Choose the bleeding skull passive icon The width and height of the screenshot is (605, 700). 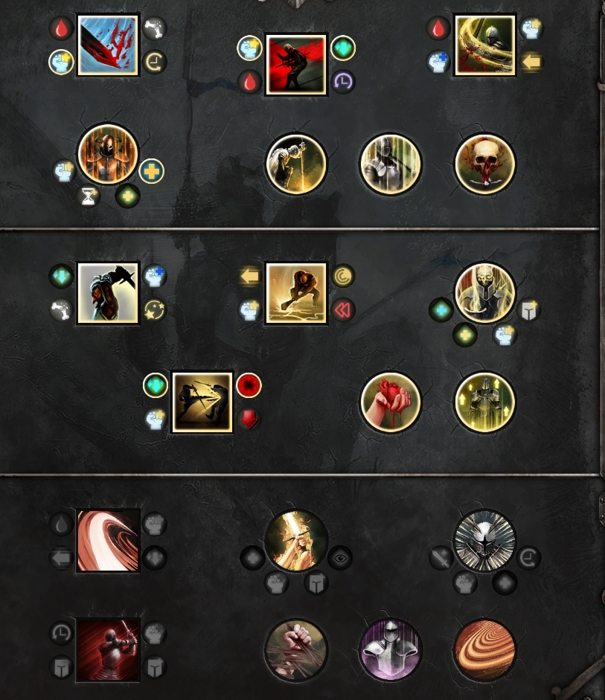pyautogui.click(x=485, y=164)
